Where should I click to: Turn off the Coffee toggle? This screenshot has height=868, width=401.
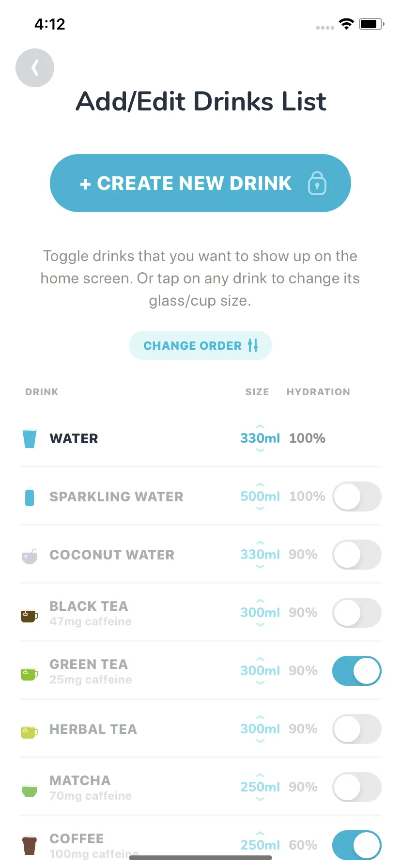[x=357, y=845]
